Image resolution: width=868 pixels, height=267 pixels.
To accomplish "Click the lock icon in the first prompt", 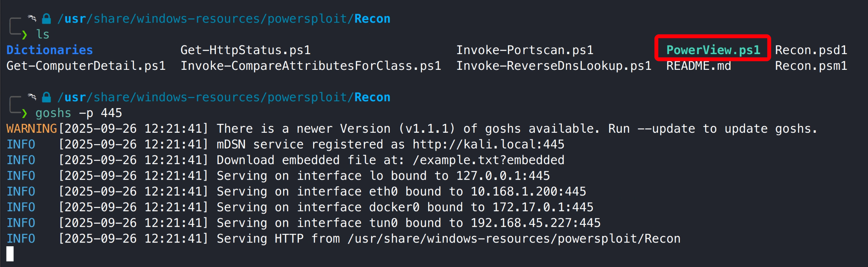I will (x=46, y=18).
